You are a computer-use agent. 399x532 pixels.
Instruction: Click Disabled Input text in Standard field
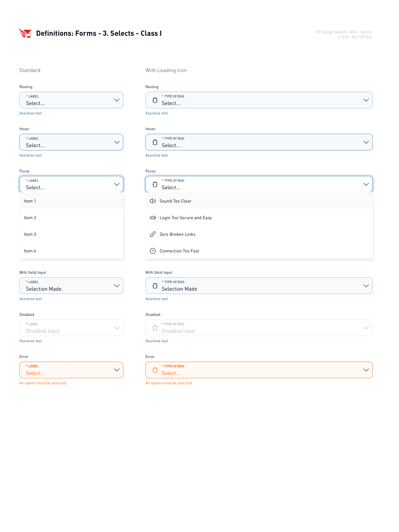pos(43,331)
